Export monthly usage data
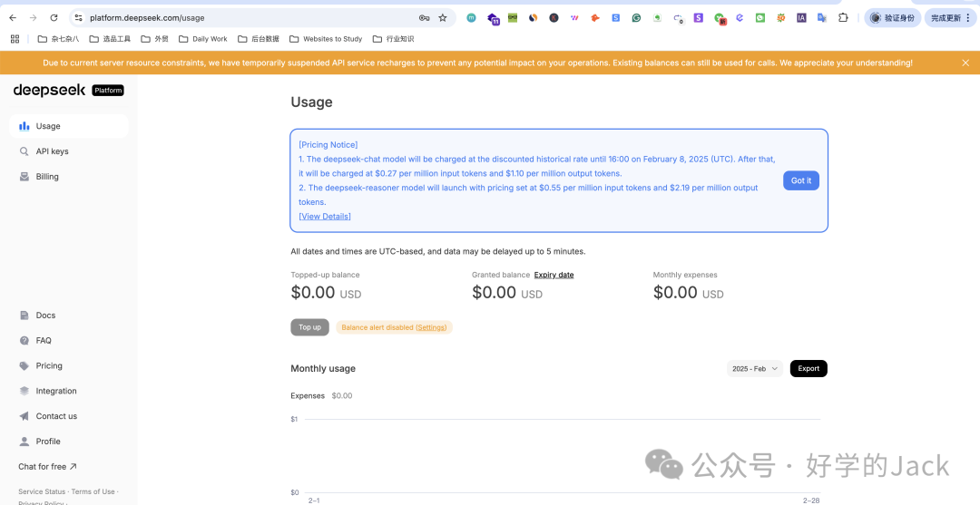980x505 pixels. coord(808,369)
